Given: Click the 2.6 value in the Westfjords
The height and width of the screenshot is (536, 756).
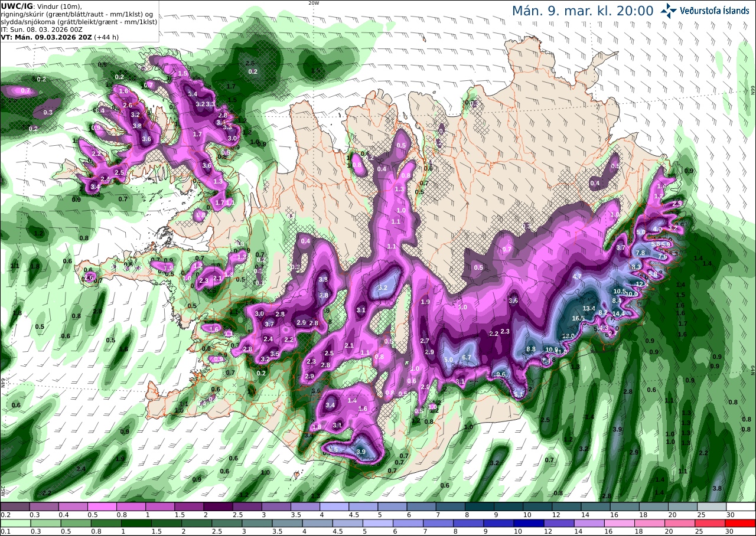Looking at the screenshot, I should (x=128, y=105).
